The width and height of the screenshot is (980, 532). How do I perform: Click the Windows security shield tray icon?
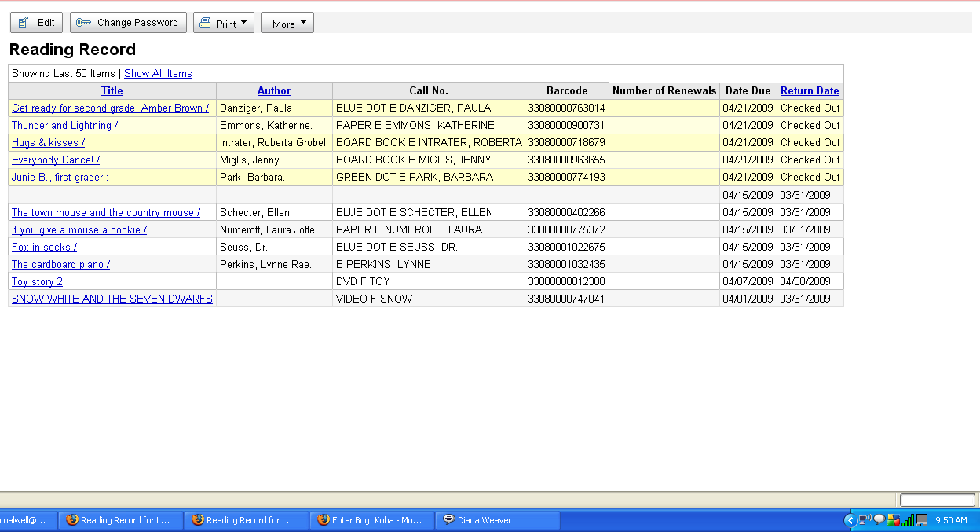point(893,520)
